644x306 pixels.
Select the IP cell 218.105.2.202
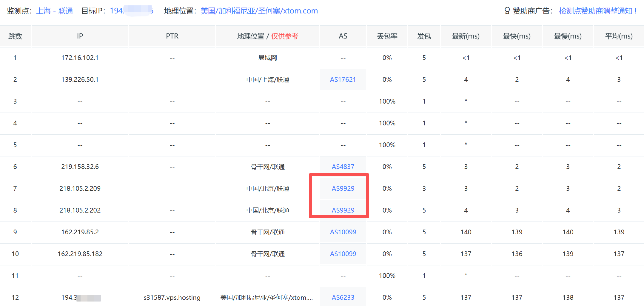tap(80, 210)
